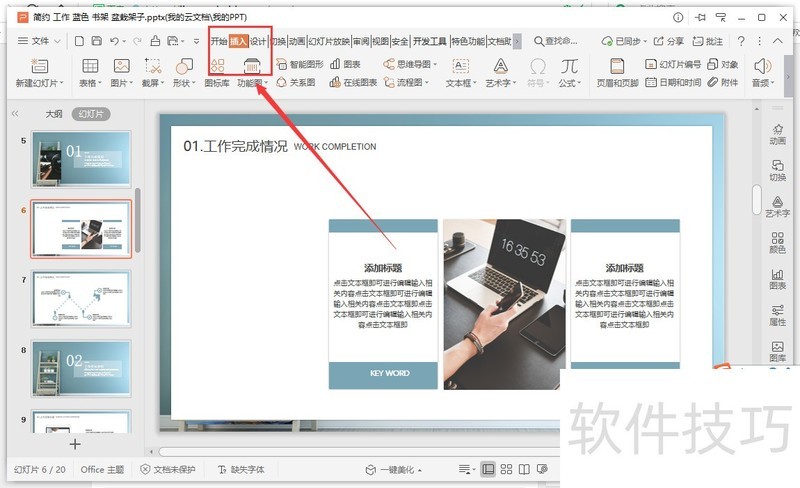
Task: Click the 图表 chart button in ribbon
Action: [x=345, y=64]
